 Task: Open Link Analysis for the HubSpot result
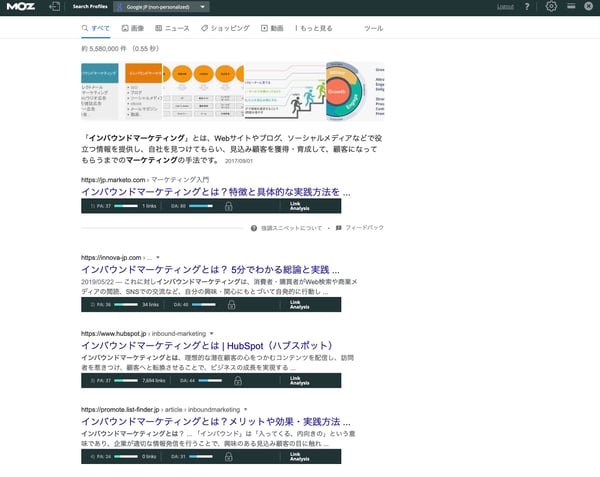coord(300,381)
